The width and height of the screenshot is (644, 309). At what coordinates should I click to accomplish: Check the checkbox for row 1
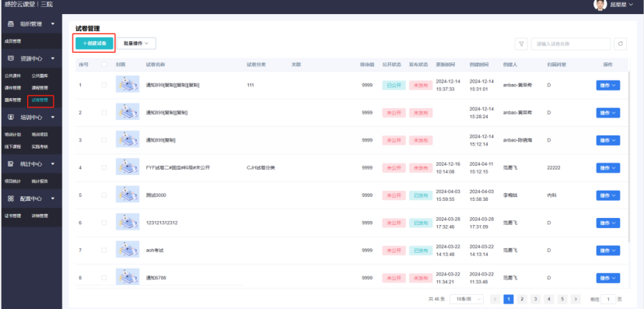click(x=104, y=85)
